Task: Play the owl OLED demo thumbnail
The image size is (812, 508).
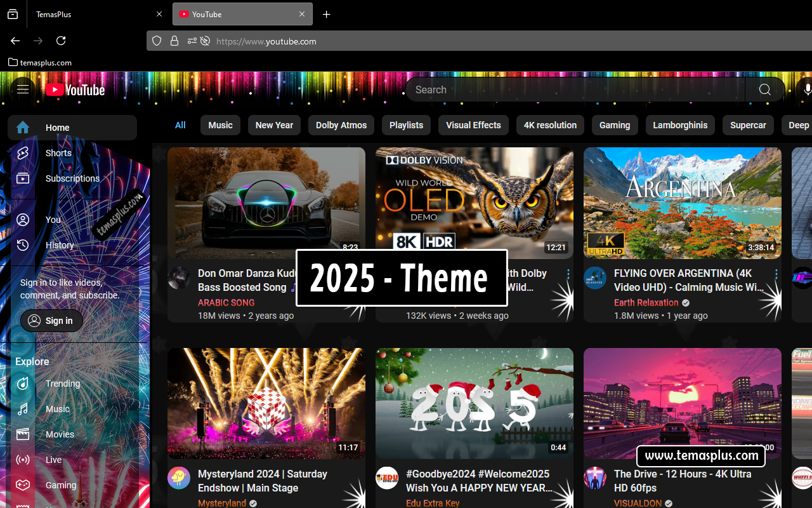Action: [475, 203]
